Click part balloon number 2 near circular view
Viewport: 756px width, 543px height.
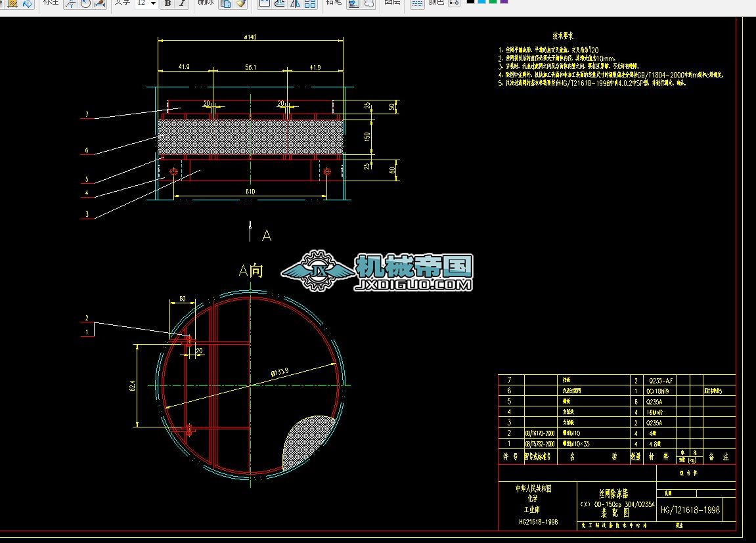(x=87, y=318)
